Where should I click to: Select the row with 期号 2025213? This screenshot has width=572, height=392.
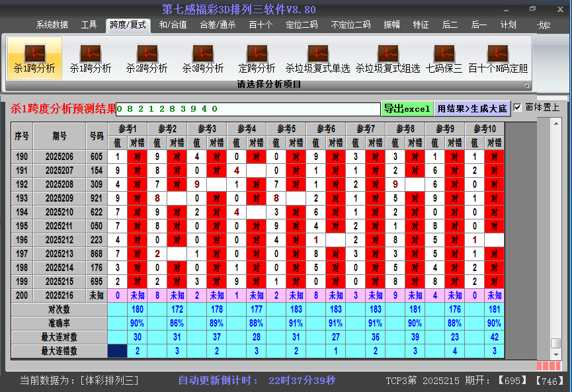click(x=258, y=254)
